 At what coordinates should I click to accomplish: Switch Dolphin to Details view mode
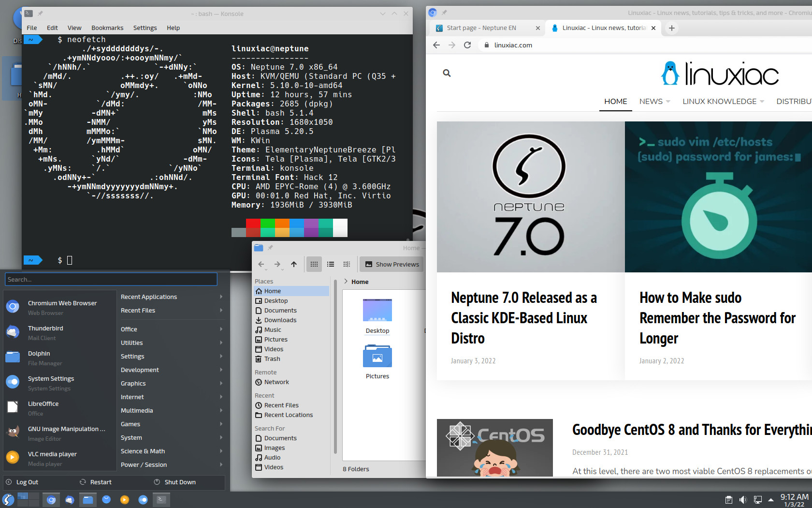(347, 264)
